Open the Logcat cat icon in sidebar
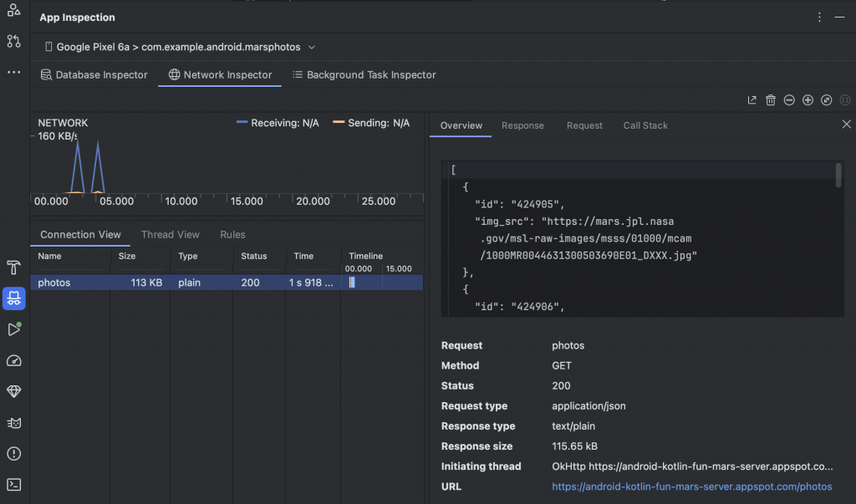The image size is (856, 504). 13,423
